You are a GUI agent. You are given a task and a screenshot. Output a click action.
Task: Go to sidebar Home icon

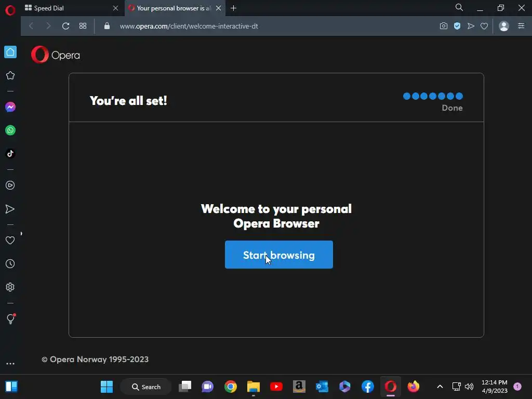coord(10,52)
